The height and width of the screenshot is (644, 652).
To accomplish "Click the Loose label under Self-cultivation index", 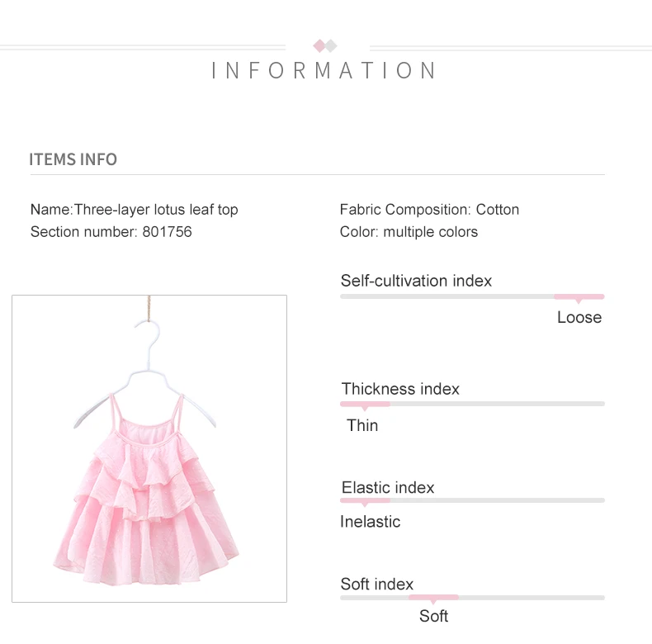I will (579, 317).
